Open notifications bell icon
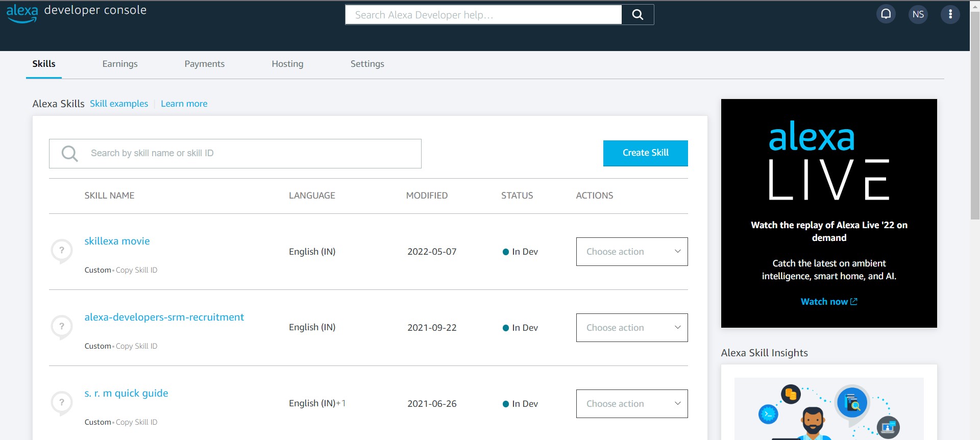 [886, 14]
